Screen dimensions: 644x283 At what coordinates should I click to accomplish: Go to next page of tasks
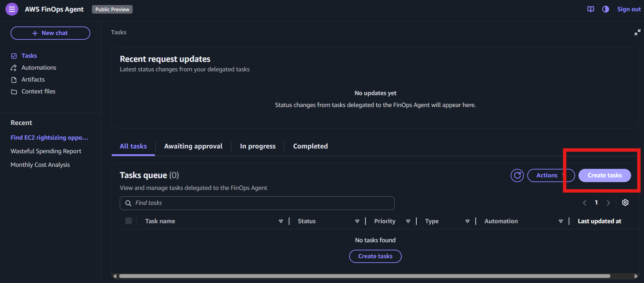coord(608,203)
